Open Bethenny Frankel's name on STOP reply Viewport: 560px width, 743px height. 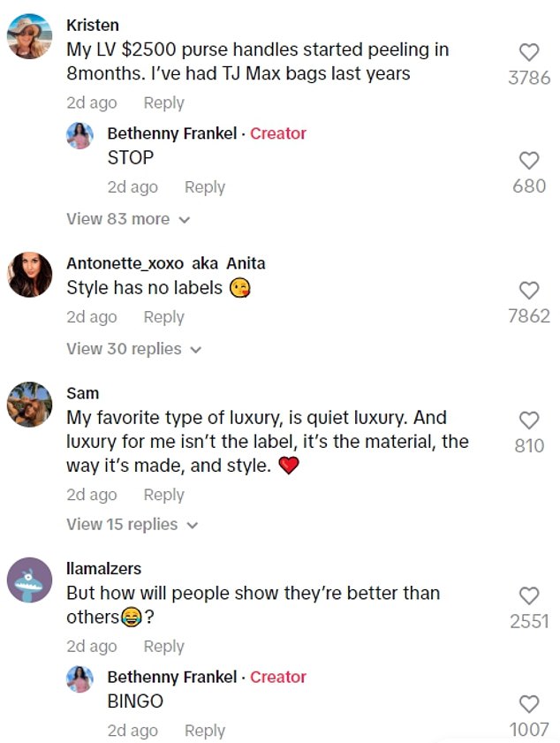click(x=172, y=133)
